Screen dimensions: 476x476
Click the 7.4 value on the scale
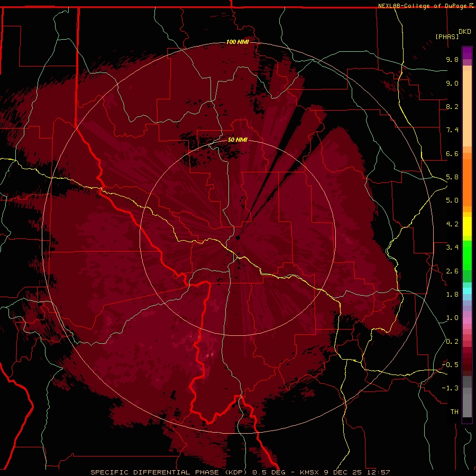coord(452,130)
